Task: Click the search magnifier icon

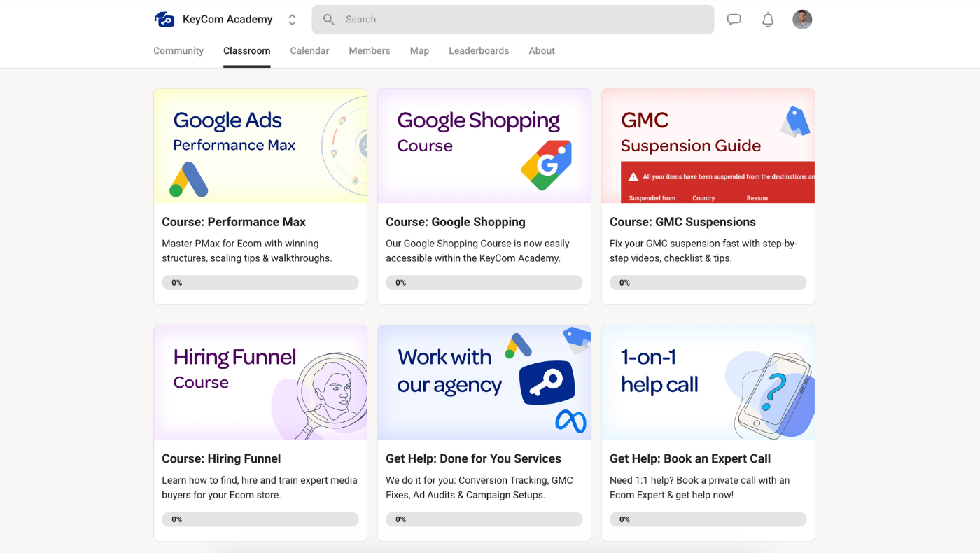Action: click(328, 20)
